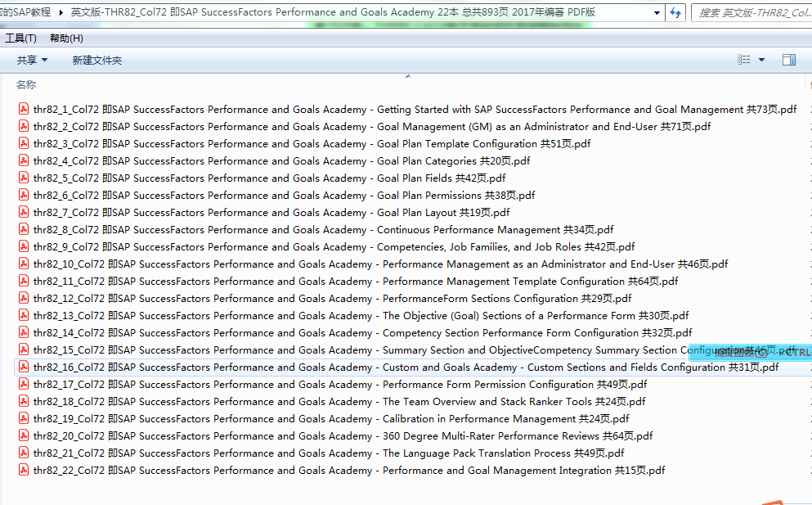Click PDF icon of thr82_5_Col72 file
Viewport: 812px width, 505px height.
23,178
